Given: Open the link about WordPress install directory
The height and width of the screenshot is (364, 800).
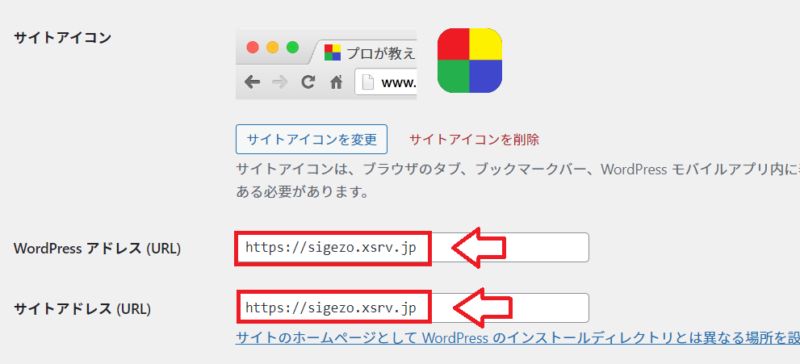Looking at the screenshot, I should pos(517,338).
